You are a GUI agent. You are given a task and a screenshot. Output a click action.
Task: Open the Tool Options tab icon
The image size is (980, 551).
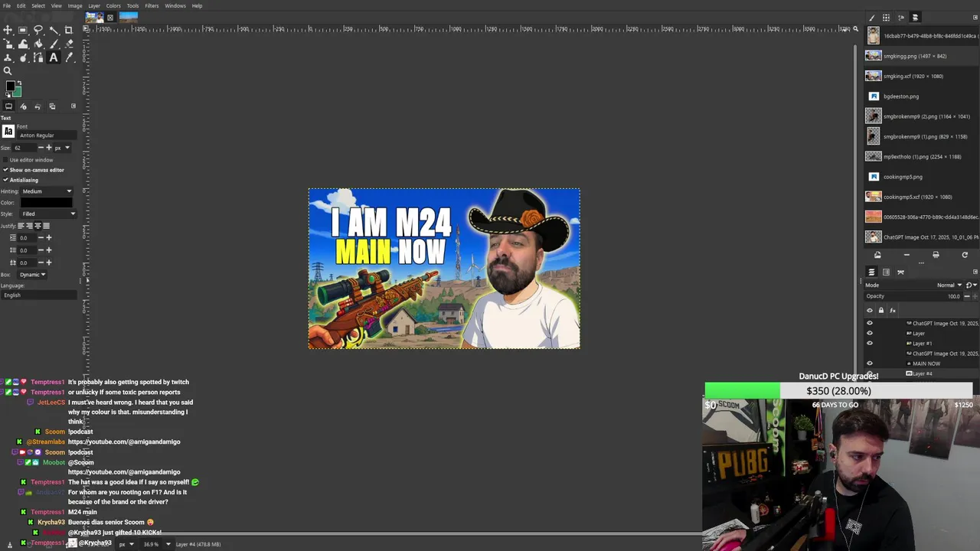click(x=8, y=106)
